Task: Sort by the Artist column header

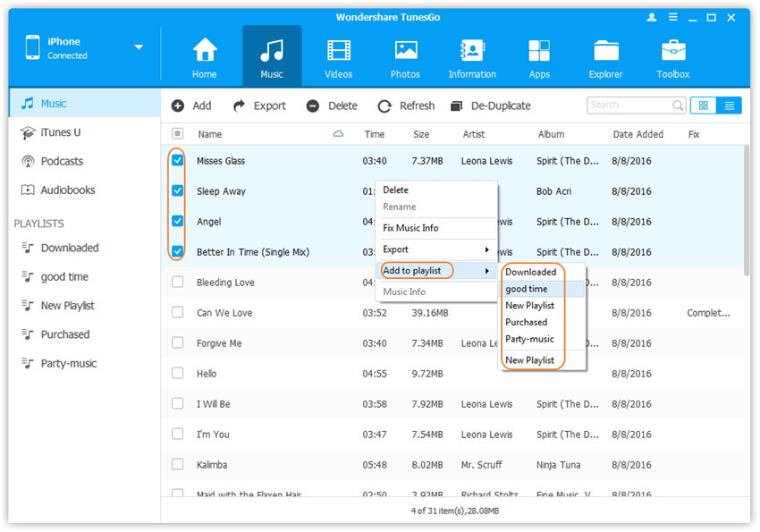Action: (474, 134)
